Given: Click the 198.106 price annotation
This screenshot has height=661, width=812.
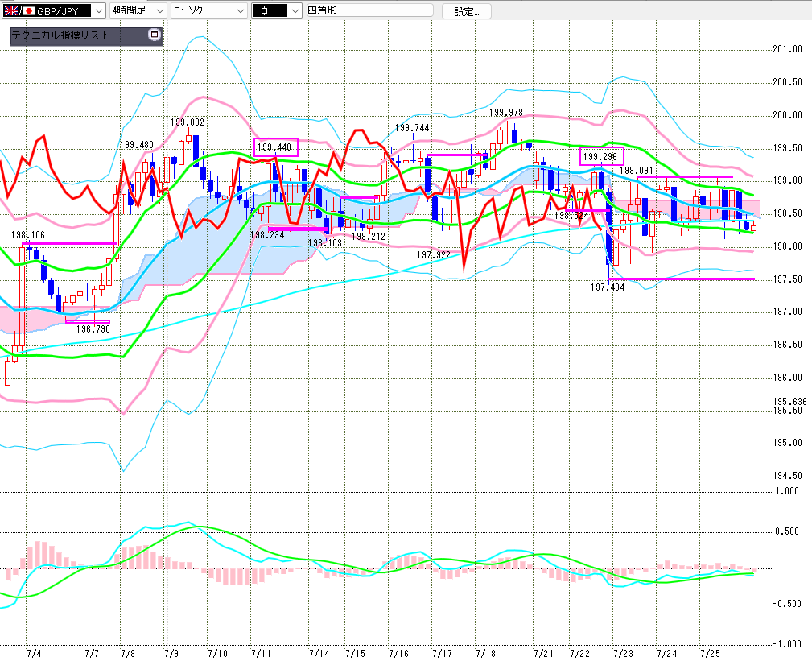Looking at the screenshot, I should point(28,235).
